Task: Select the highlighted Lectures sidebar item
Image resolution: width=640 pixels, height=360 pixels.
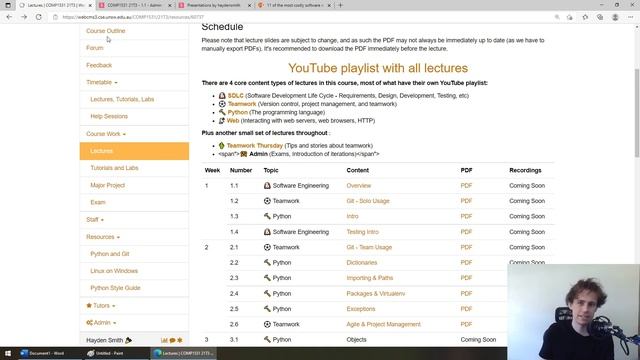Action: pos(134,151)
